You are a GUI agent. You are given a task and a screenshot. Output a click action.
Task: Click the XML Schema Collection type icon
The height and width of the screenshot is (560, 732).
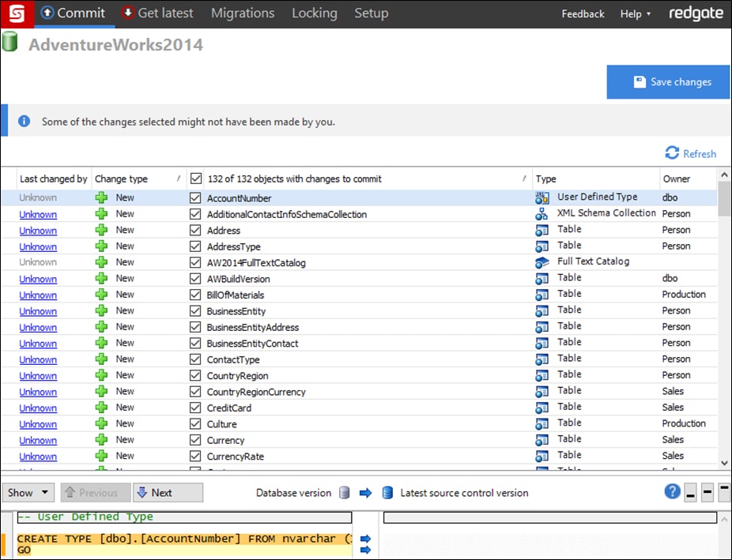541,214
